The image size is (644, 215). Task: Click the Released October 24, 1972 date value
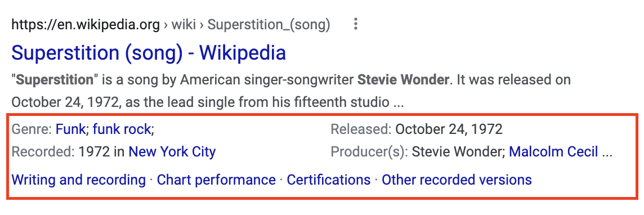pyautogui.click(x=449, y=129)
